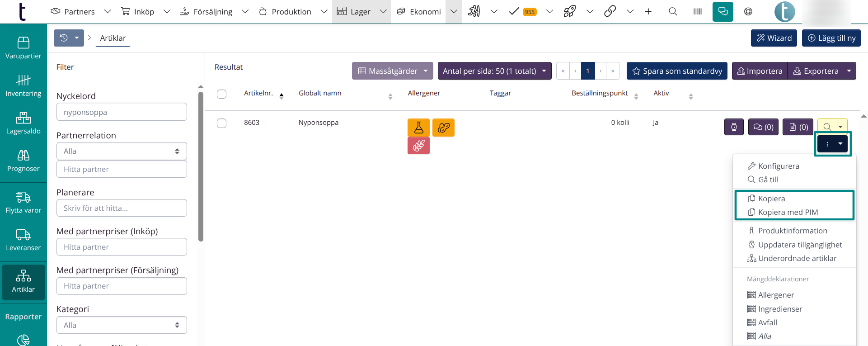The height and width of the screenshot is (346, 868).
Task: Click the rocket icon in top bar
Action: 570,11
